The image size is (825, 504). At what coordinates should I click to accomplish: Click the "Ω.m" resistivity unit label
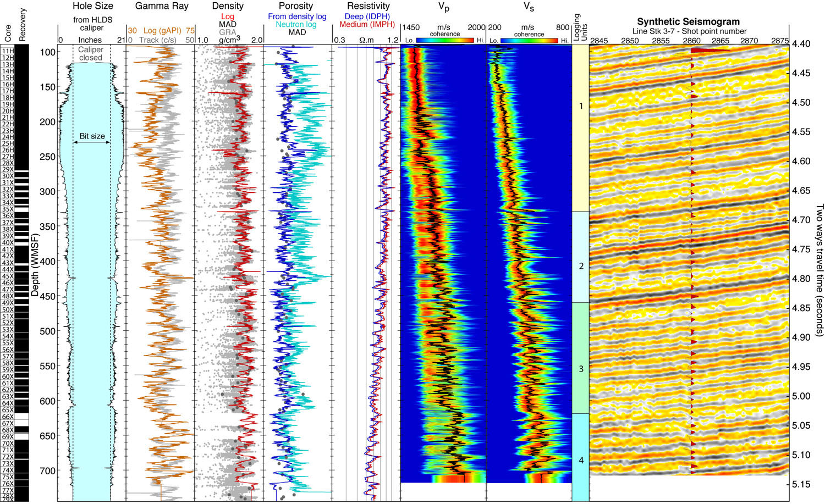pyautogui.click(x=366, y=40)
